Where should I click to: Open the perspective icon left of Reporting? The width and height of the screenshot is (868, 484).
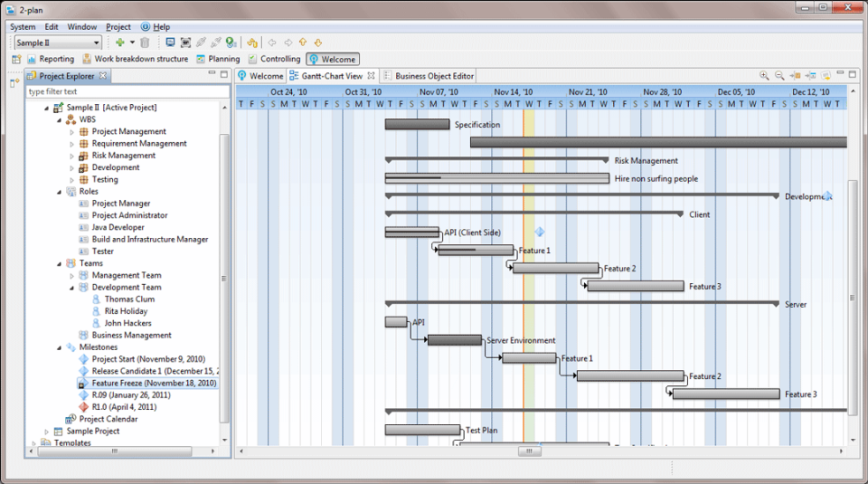16,59
